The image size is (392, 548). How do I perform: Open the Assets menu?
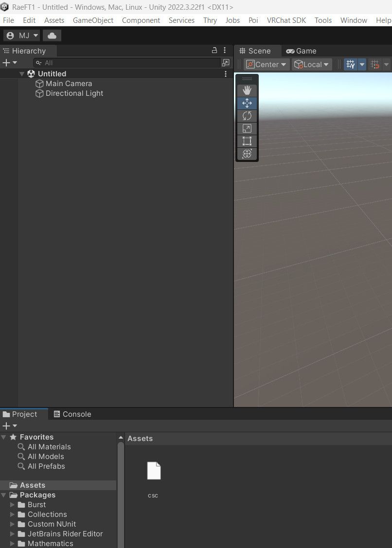[54, 20]
